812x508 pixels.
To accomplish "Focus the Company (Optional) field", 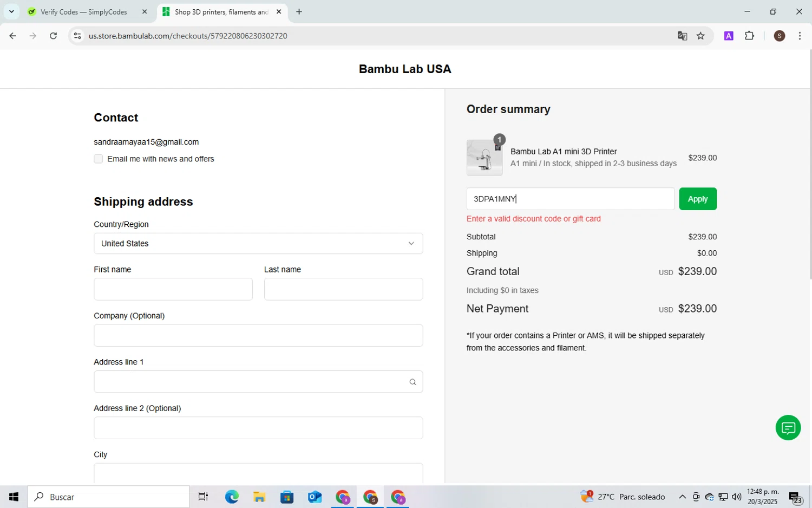I will point(258,335).
